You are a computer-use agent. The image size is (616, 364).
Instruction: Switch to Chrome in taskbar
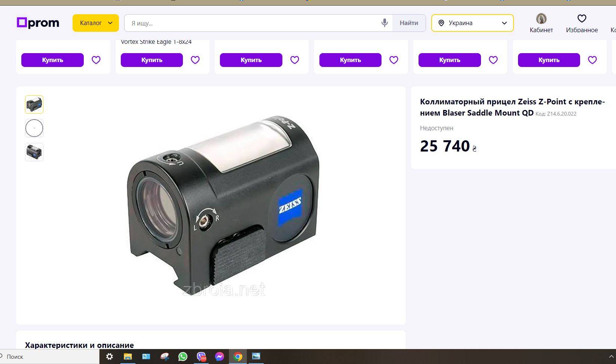[238, 357]
